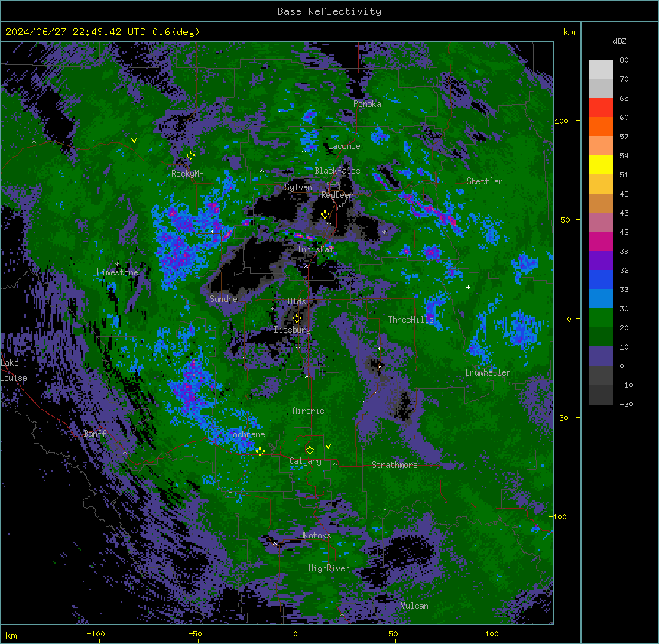Select the light blue 30-33 dBZ swatch
The image size is (659, 644).
601,299
